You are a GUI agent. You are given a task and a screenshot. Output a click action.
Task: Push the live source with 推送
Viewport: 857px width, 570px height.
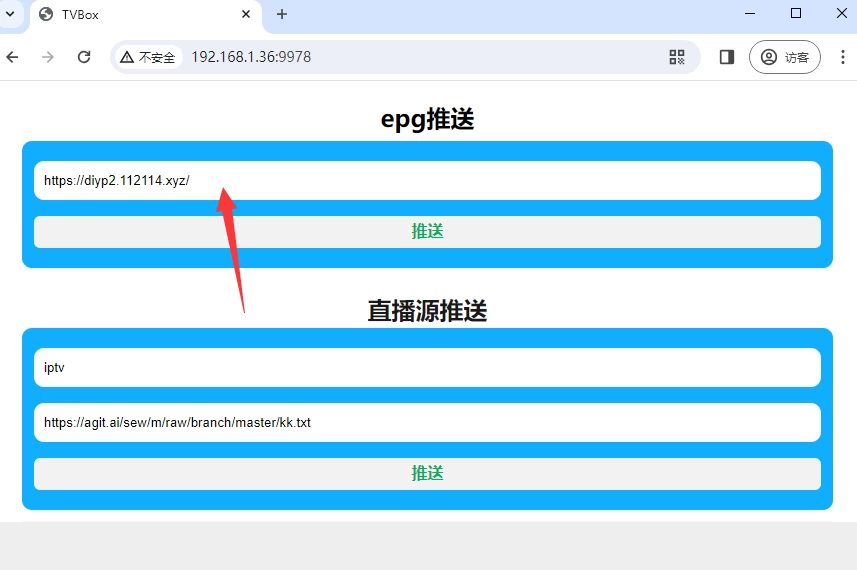point(427,473)
